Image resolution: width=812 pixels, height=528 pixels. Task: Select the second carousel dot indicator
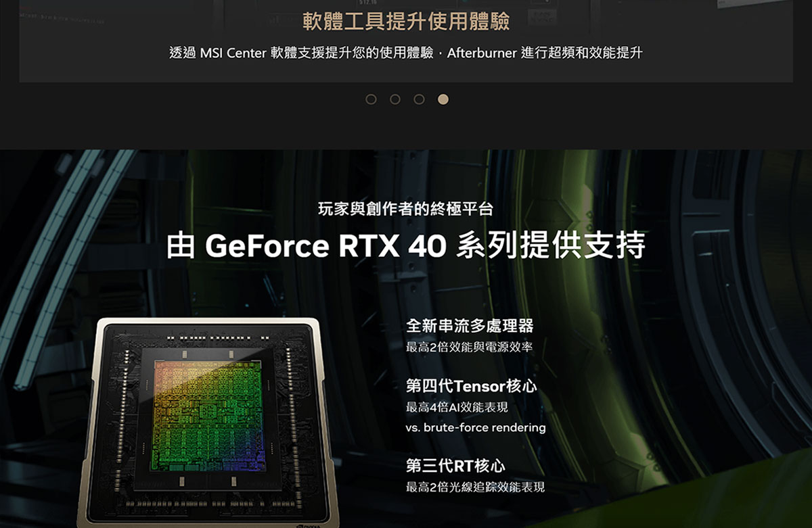point(395,99)
